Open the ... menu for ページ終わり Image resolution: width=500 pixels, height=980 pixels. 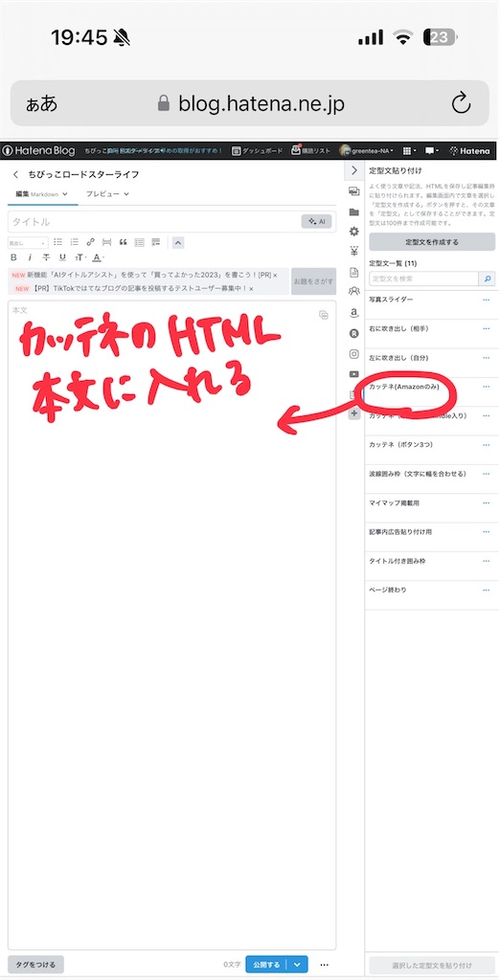click(487, 590)
